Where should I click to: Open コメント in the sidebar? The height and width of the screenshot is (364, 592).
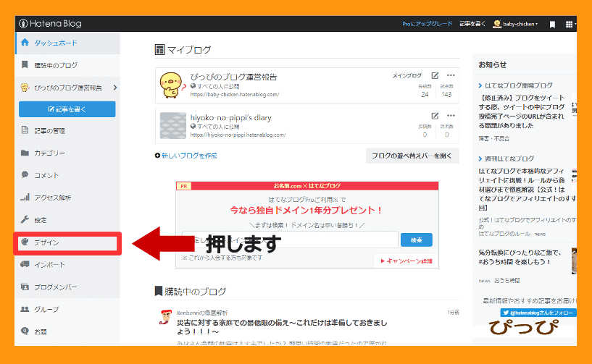pyautogui.click(x=68, y=175)
